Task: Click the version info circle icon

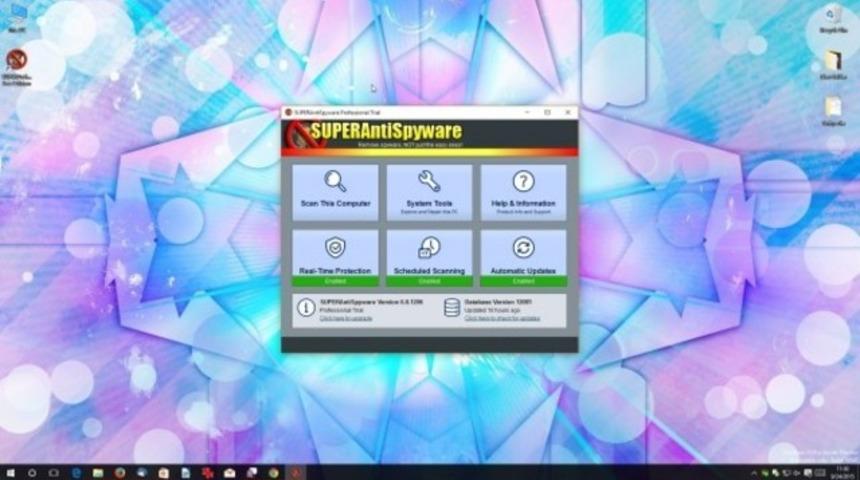Action: coord(305,308)
